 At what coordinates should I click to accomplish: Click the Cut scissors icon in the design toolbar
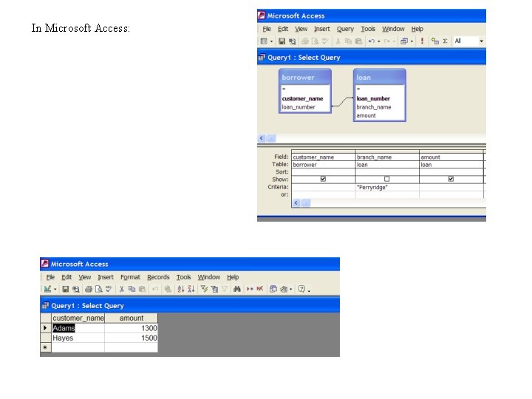[x=338, y=41]
